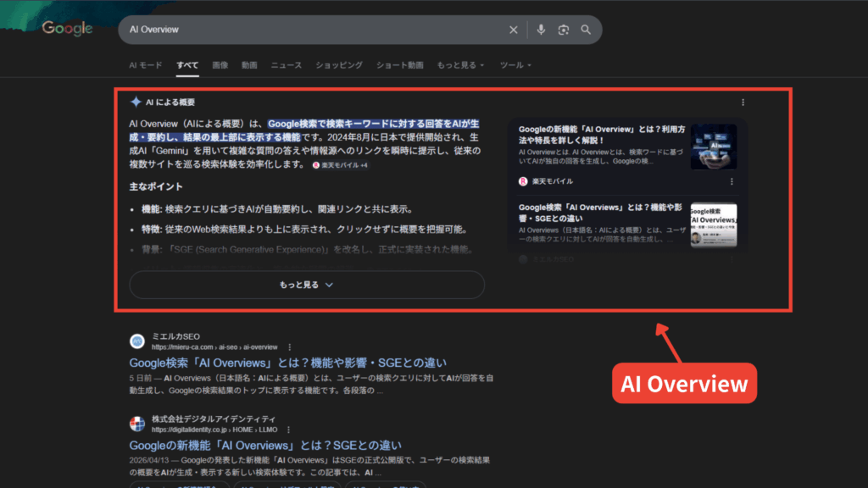Clear the search query with the X icon
The width and height of the screenshot is (868, 488).
pyautogui.click(x=514, y=30)
